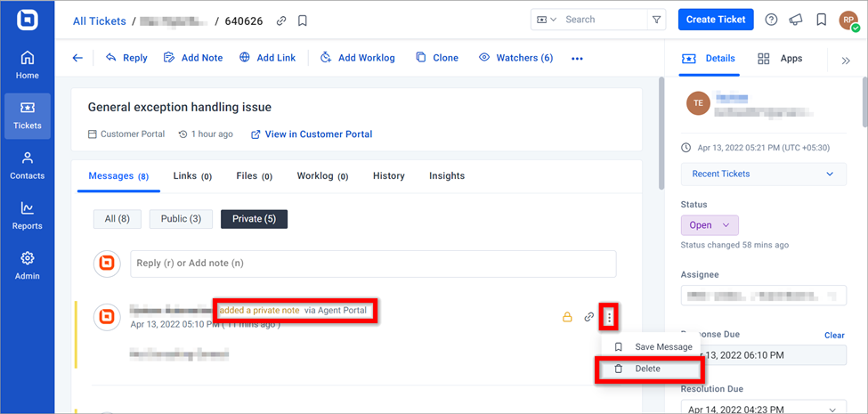This screenshot has width=868, height=414.
Task: Click Add Link in toolbar
Action: click(267, 58)
